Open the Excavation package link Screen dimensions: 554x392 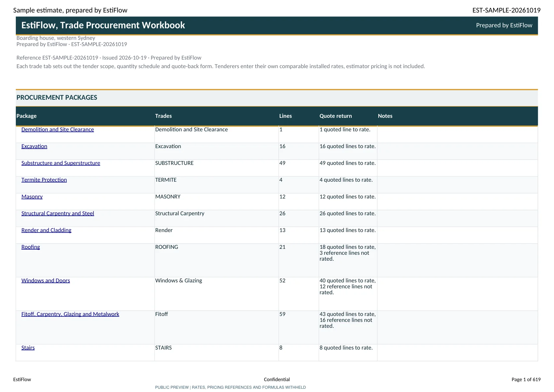pos(34,146)
